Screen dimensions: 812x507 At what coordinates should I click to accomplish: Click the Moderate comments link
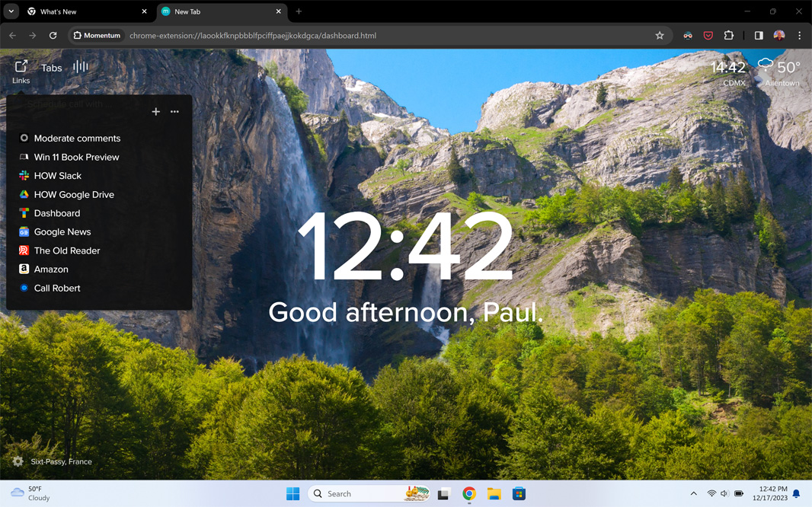coord(77,139)
